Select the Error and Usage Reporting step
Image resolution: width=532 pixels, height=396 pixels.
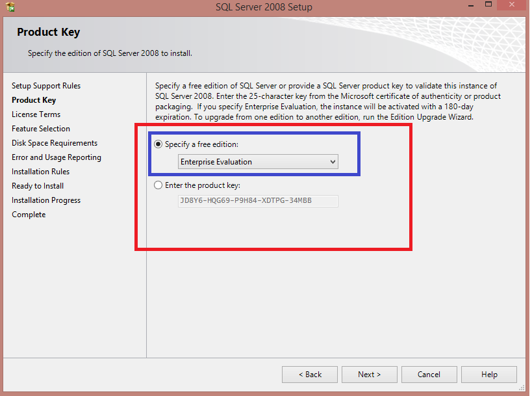coord(57,157)
